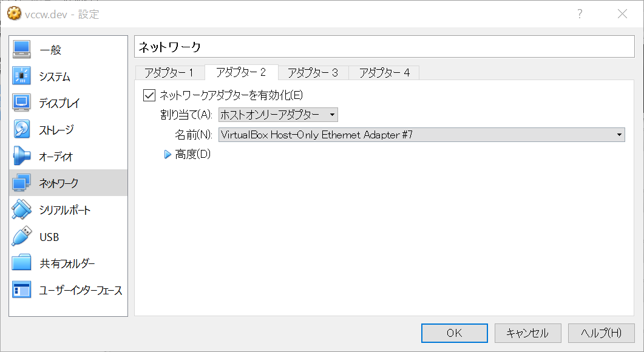This screenshot has height=352, width=644.
Task: Toggle the ネットワークアダプターを有効化 (Enable network adapter) checkbox
Action: pyautogui.click(x=149, y=95)
